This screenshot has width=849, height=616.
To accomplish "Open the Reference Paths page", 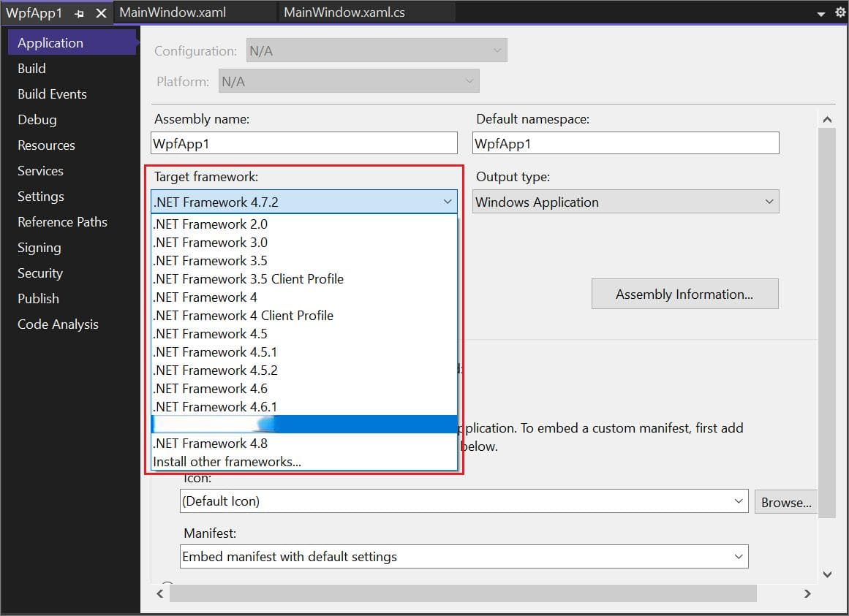I will [x=62, y=221].
